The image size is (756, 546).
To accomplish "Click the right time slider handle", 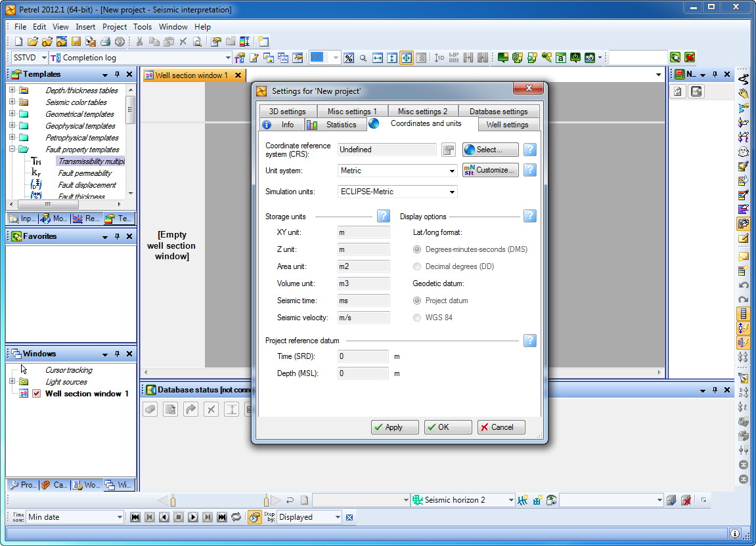I will (x=266, y=501).
